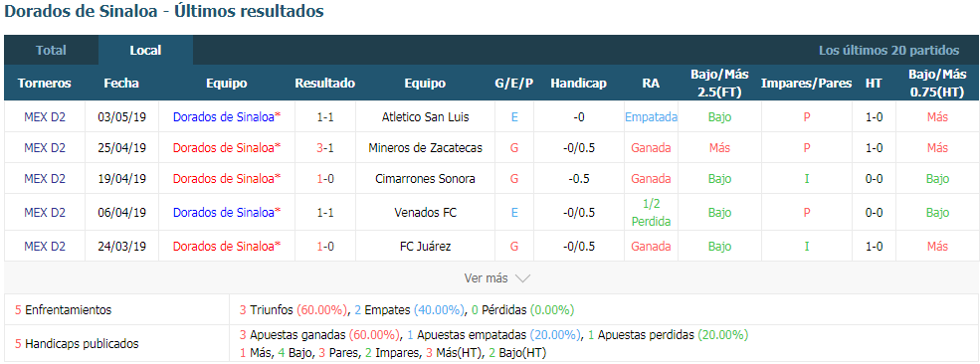Open Atletico San Luis team link
The width and height of the screenshot is (980, 364).
click(x=425, y=116)
